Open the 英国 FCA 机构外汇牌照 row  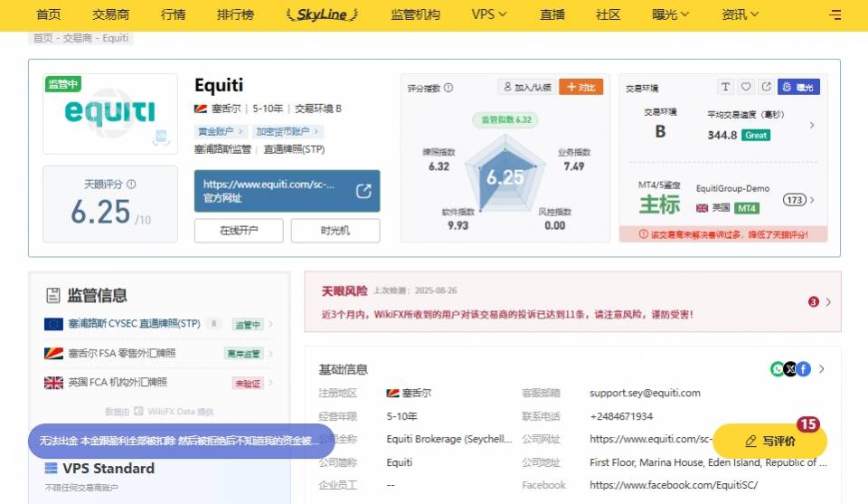(x=159, y=383)
